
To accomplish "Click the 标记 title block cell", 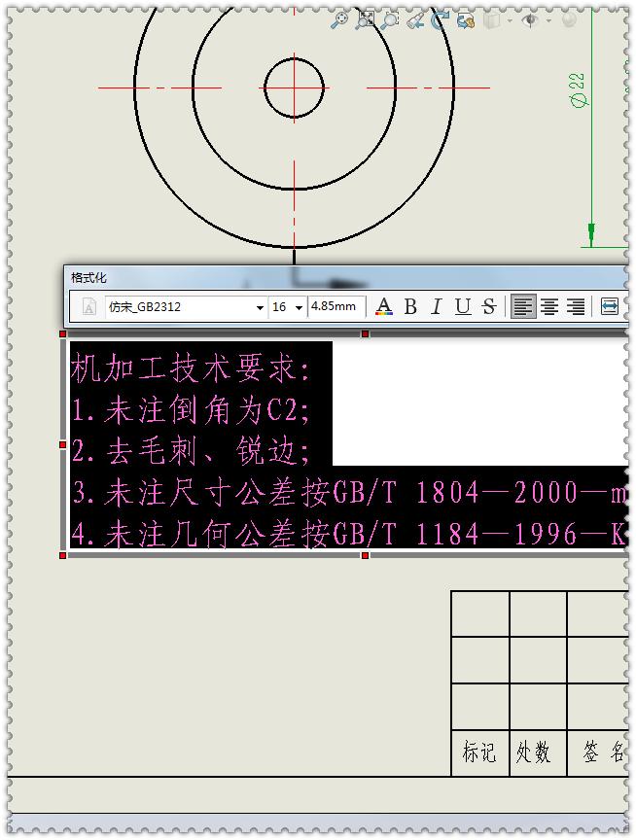I will point(479,752).
